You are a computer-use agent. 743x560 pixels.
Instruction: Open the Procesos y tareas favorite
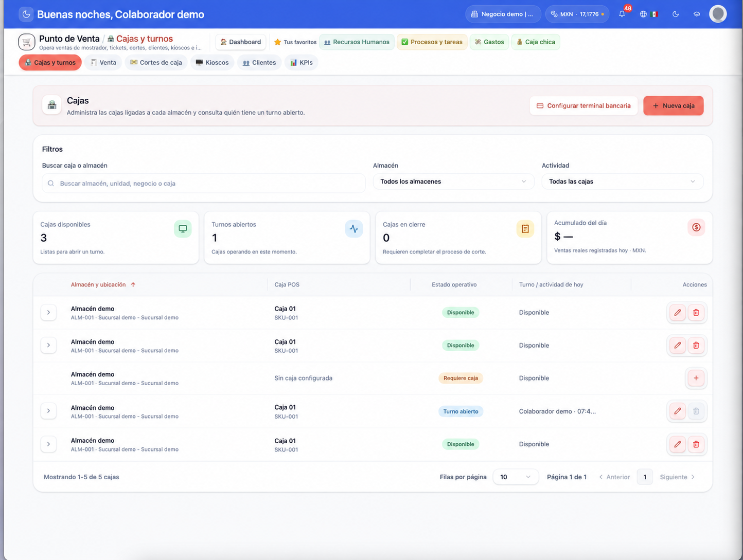(432, 42)
